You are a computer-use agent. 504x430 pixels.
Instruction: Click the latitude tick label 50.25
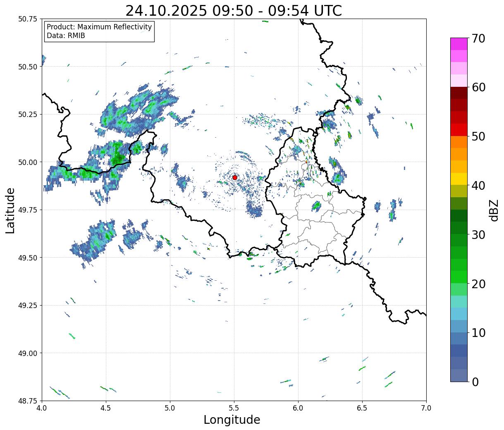(x=28, y=115)
